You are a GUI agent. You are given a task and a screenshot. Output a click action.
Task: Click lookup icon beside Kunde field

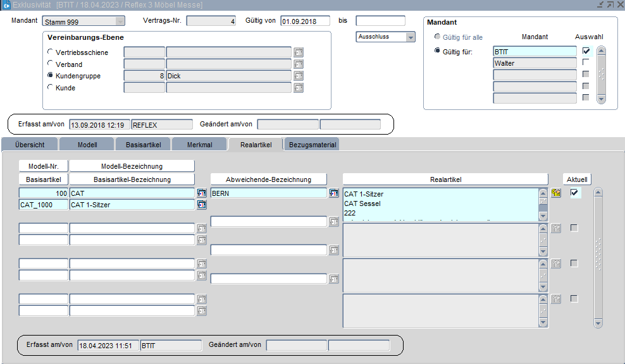[x=299, y=88]
